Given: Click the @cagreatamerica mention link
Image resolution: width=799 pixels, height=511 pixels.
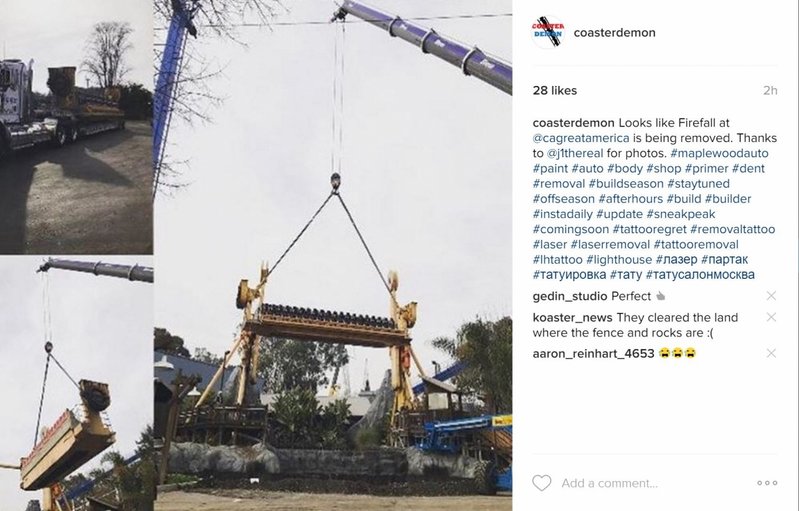Looking at the screenshot, I should (581, 138).
